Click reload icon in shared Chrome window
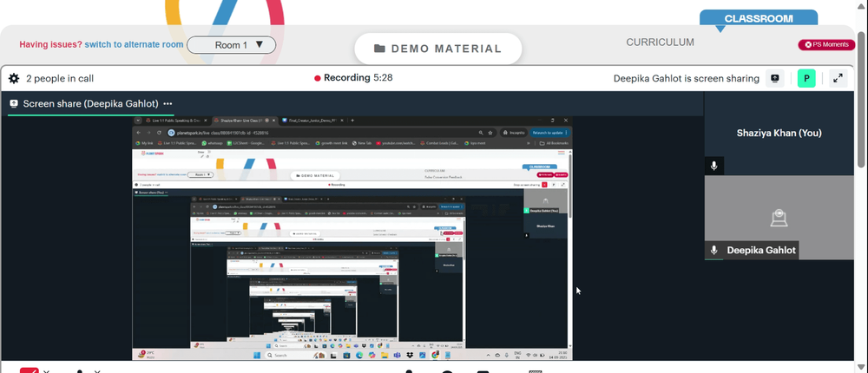868x373 pixels. point(159,133)
